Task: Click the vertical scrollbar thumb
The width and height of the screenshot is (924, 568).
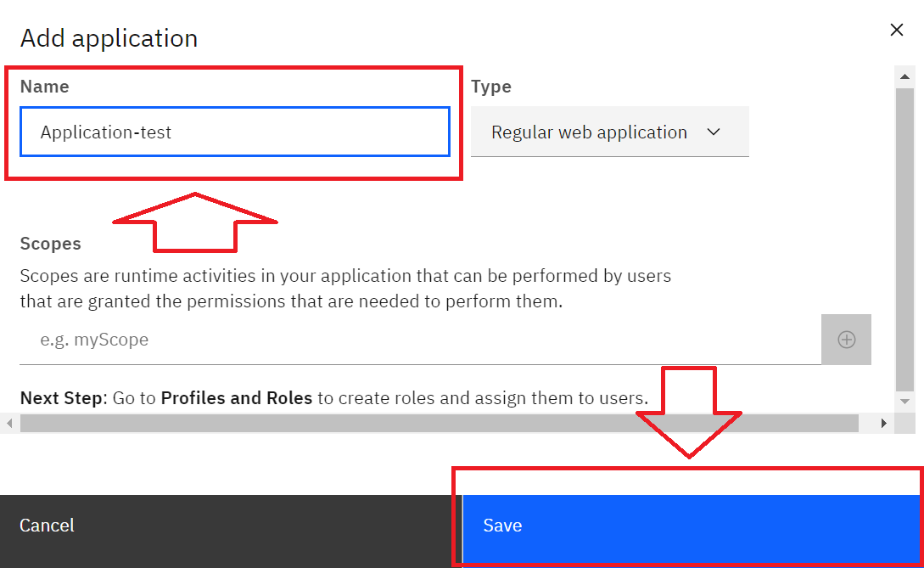Action: point(904,239)
